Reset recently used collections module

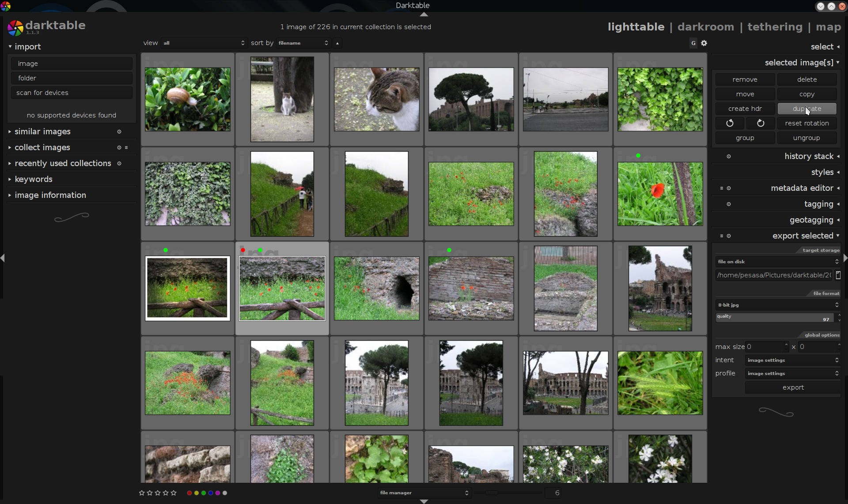pyautogui.click(x=119, y=163)
